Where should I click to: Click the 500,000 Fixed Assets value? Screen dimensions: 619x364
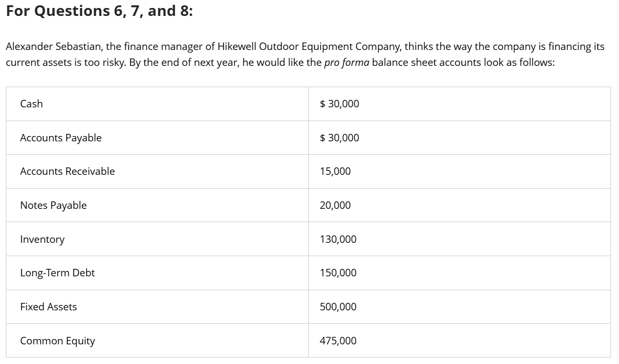coord(338,307)
